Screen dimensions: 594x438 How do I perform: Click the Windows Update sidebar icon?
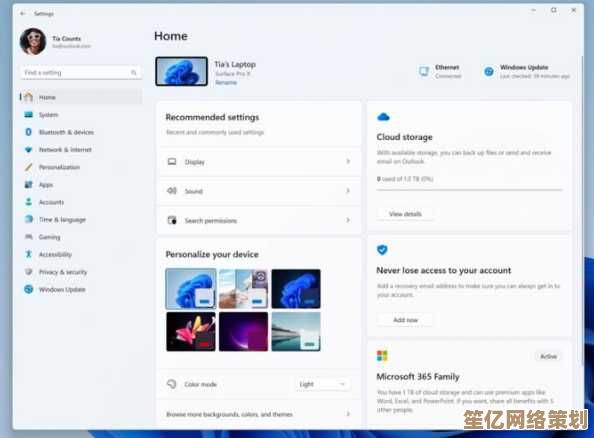coord(28,289)
